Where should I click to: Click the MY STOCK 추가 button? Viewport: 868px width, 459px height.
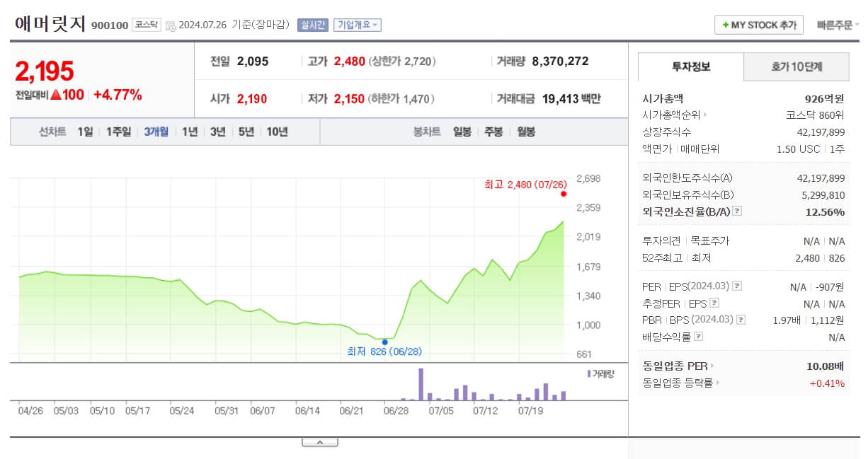tap(758, 24)
